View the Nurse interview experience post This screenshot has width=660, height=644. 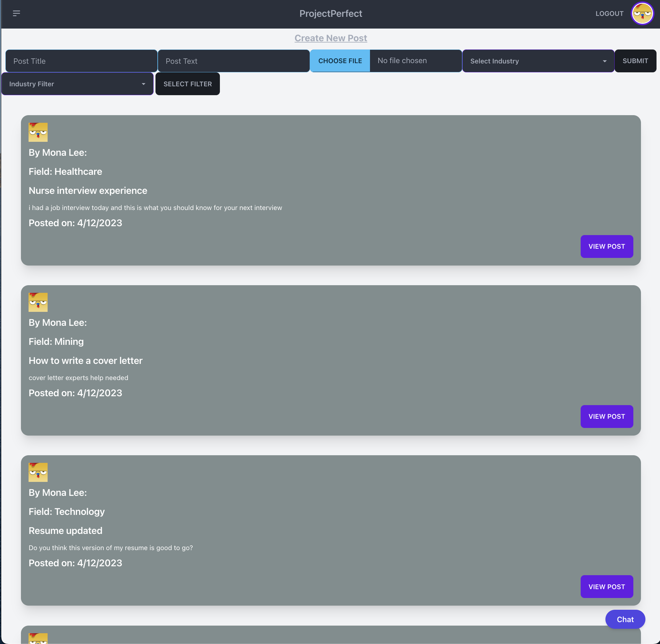[607, 246]
